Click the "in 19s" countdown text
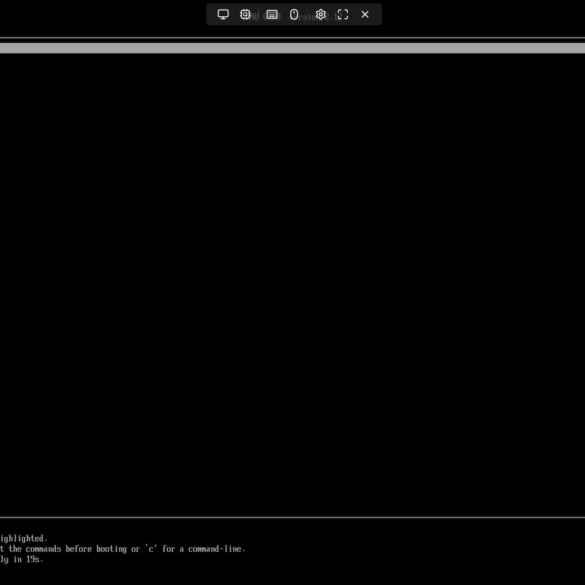This screenshot has width=585, height=585. coord(28,559)
